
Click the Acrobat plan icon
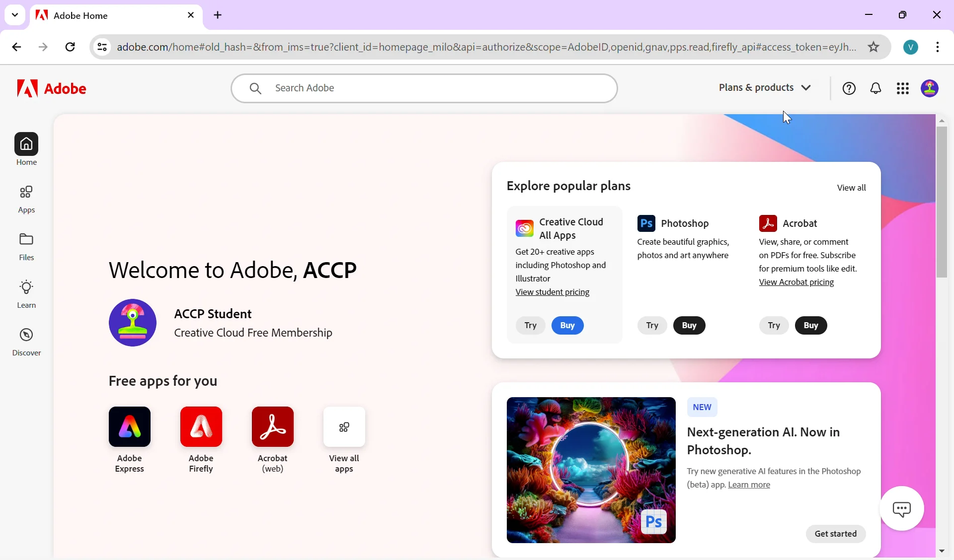point(768,223)
